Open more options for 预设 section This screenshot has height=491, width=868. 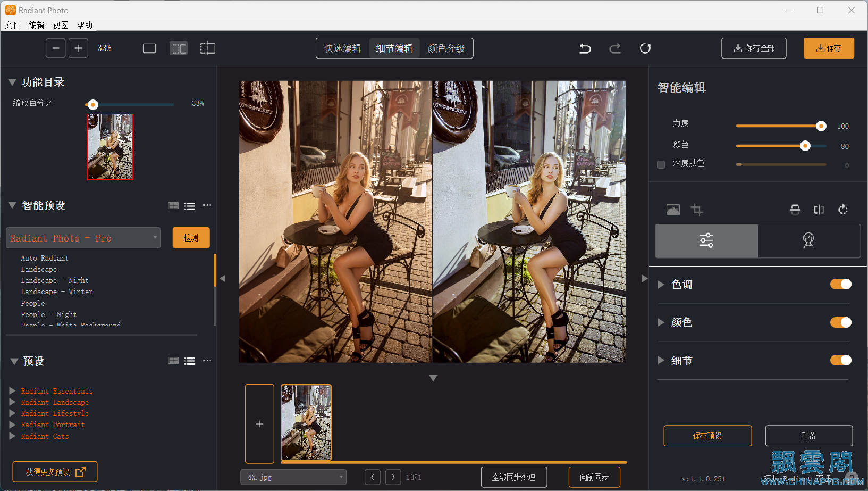(207, 361)
